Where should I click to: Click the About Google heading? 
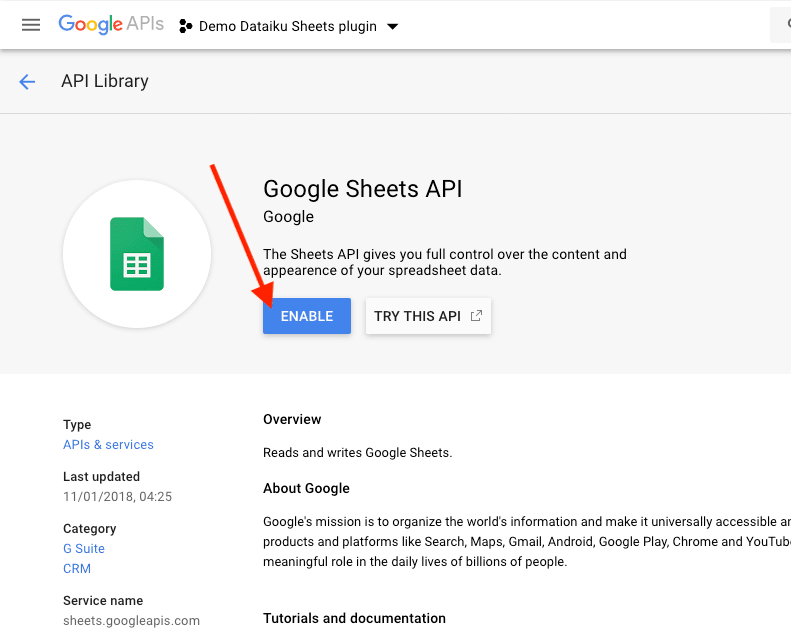point(306,488)
